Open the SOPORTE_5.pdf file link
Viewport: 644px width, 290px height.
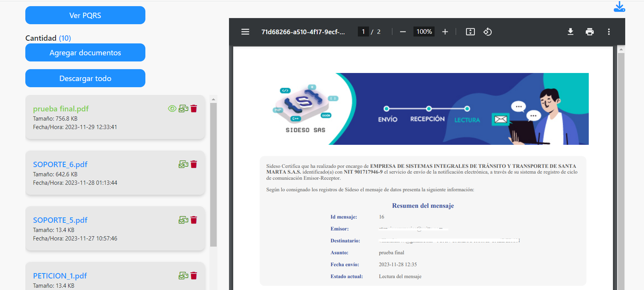click(x=60, y=220)
